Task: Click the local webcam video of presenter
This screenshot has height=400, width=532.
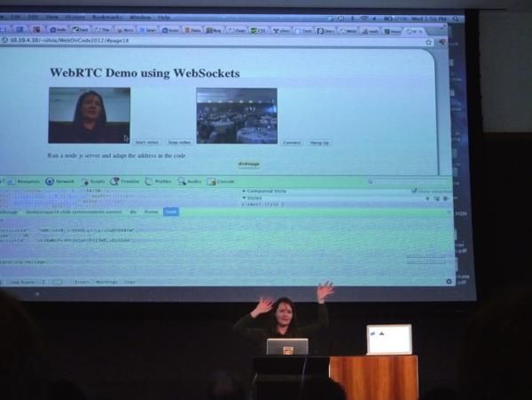Action: [90, 115]
